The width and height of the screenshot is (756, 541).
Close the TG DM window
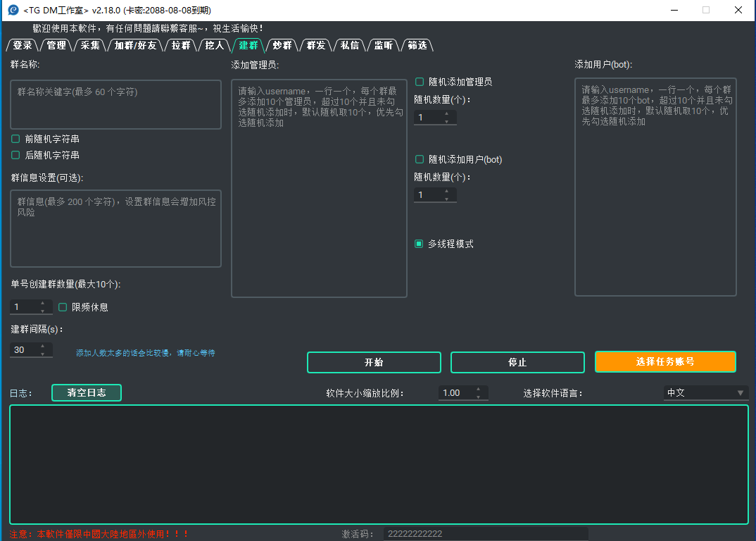click(x=738, y=10)
